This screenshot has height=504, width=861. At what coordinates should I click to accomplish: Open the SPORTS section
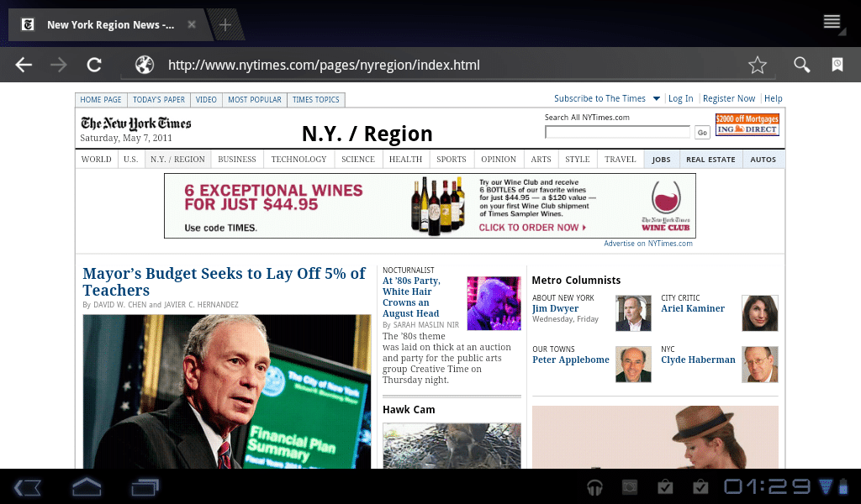pos(452,159)
